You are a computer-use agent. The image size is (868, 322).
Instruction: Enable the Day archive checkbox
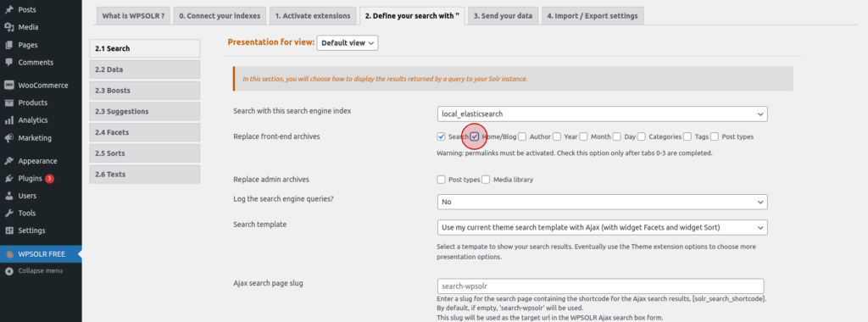click(x=617, y=136)
